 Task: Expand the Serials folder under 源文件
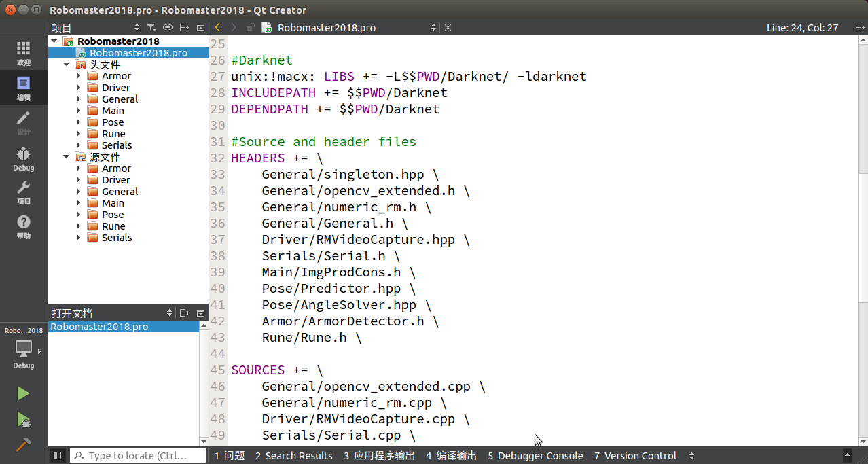79,238
